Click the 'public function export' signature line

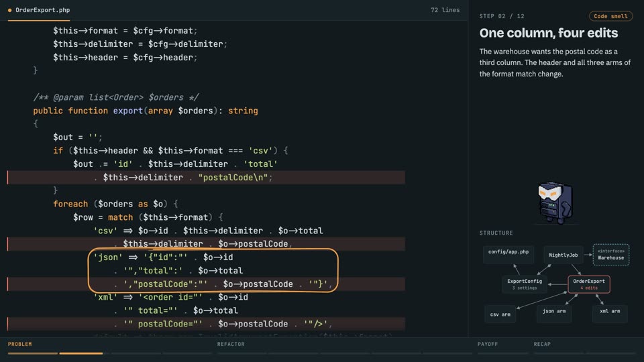[146, 111]
